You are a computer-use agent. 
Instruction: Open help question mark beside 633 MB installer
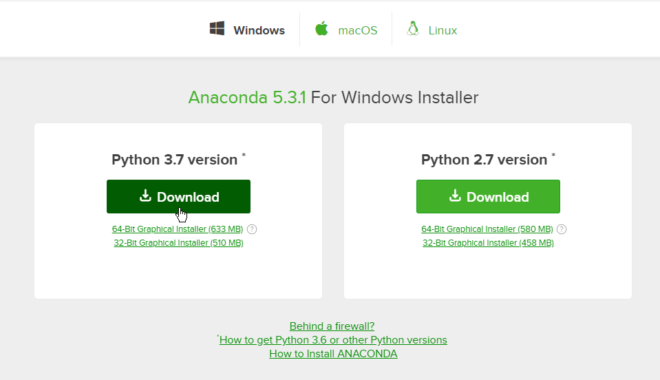point(252,229)
